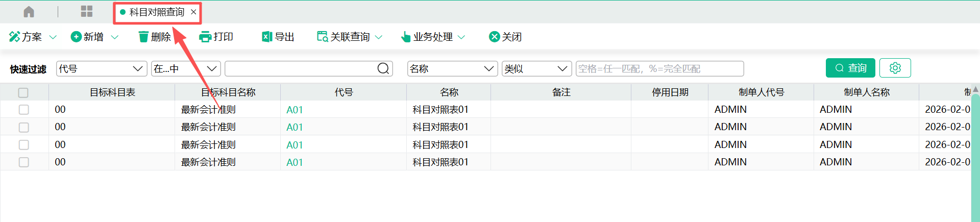Go to the home page icon
The height and width of the screenshot is (222, 980).
[x=29, y=12]
